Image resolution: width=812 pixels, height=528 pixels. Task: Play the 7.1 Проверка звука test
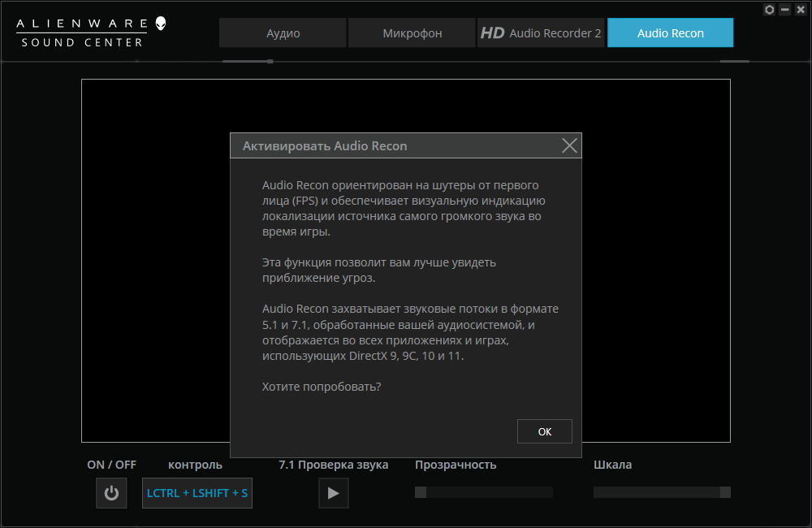(x=333, y=493)
